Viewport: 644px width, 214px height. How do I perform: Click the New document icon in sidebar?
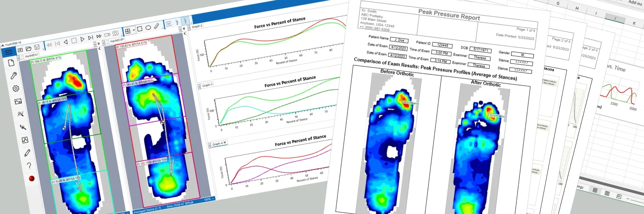click(11, 63)
